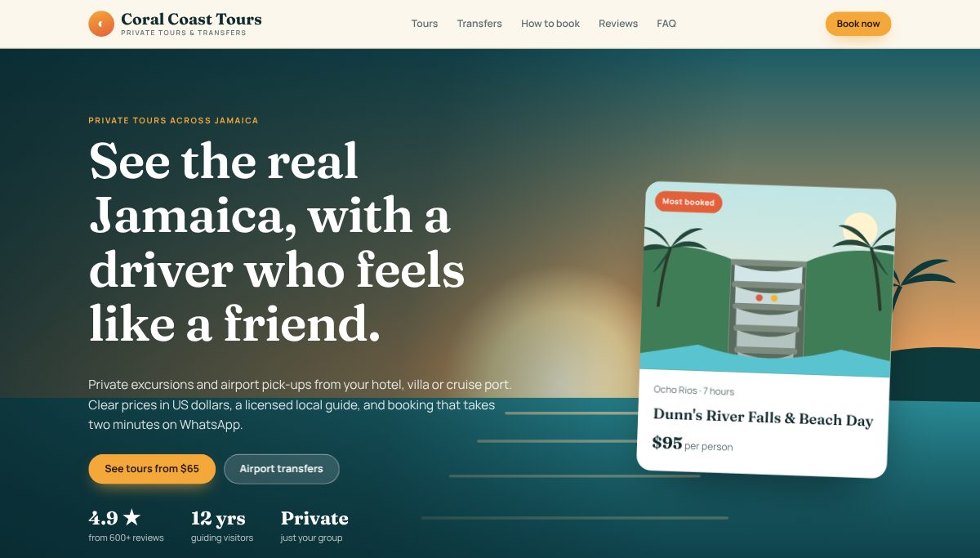Click the See tours from $65 button
Image resolution: width=980 pixels, height=558 pixels.
pos(152,469)
